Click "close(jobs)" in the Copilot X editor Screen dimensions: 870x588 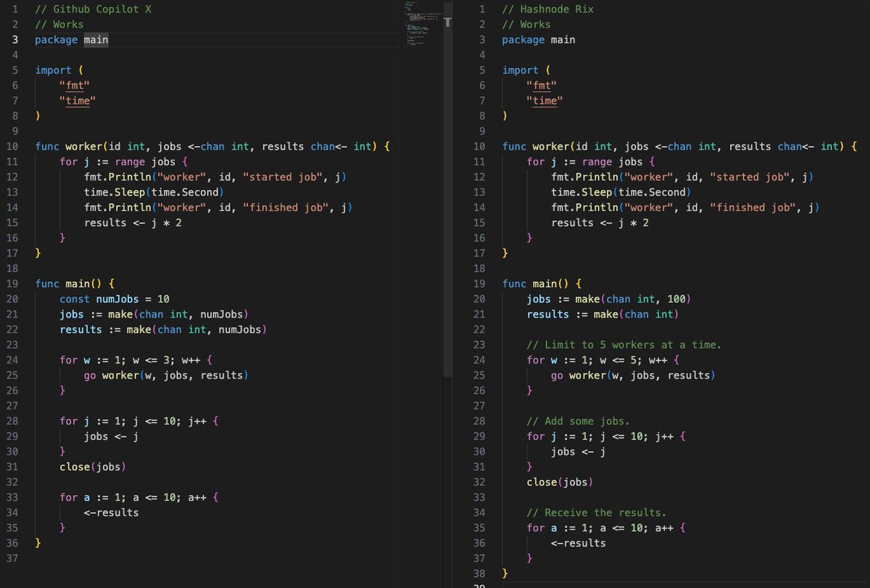point(94,466)
